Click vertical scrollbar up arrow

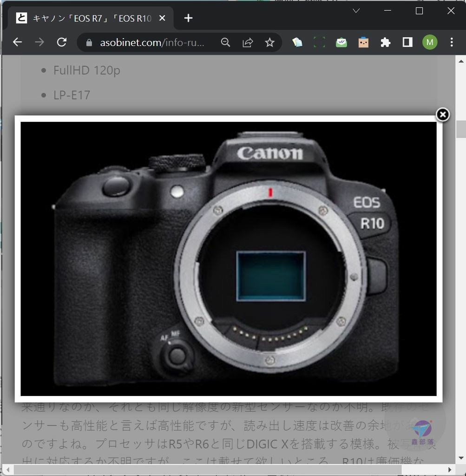tap(461, 61)
